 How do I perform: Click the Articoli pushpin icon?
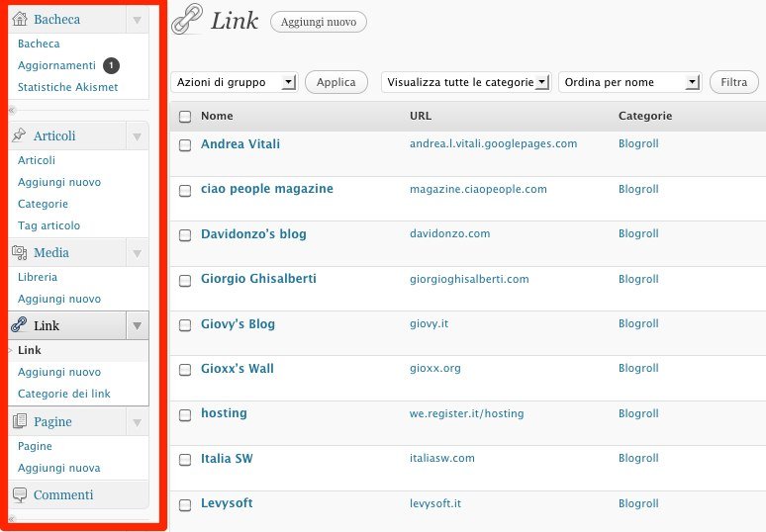(x=19, y=135)
